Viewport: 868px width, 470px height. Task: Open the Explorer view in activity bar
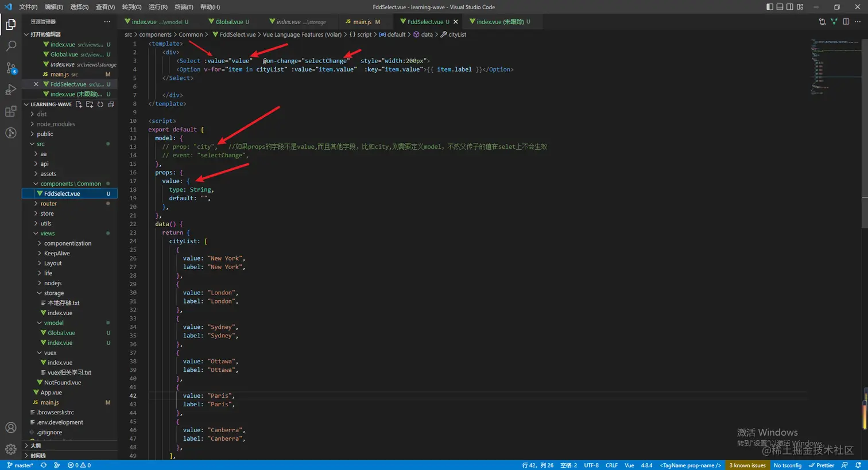[11, 25]
